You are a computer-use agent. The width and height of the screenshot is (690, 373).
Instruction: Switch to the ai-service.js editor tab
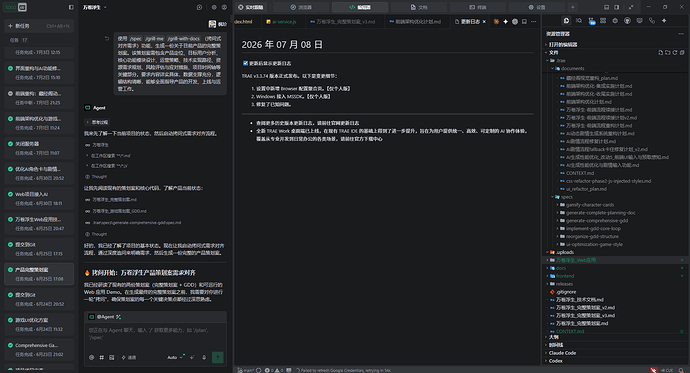(x=281, y=21)
